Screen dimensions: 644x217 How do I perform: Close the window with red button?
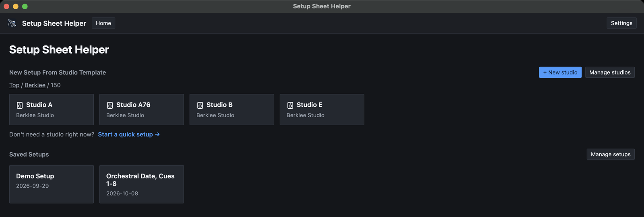click(6, 6)
